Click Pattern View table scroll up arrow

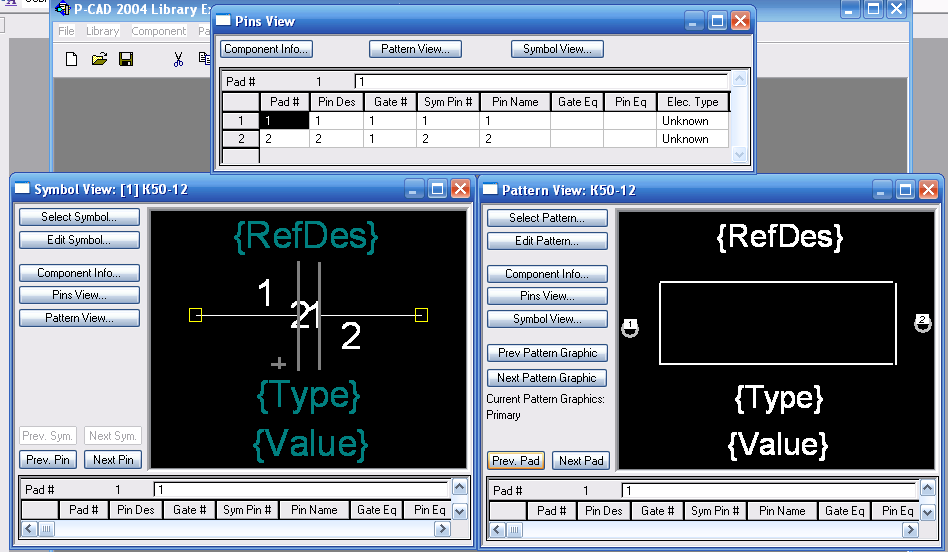click(927, 489)
